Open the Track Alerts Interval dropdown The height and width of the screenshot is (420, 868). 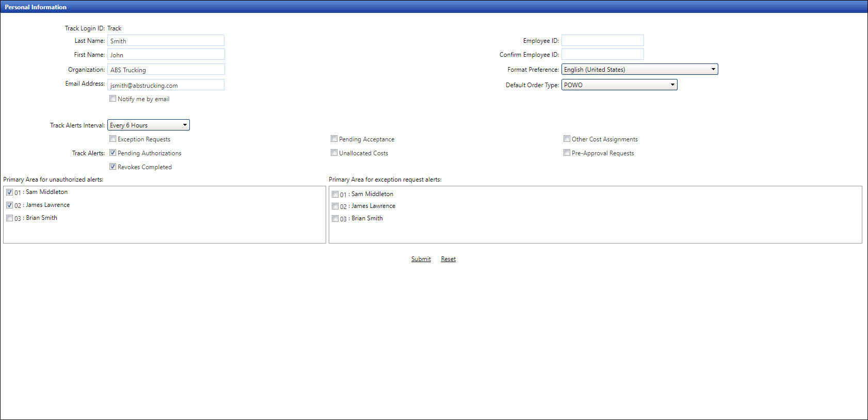click(149, 125)
